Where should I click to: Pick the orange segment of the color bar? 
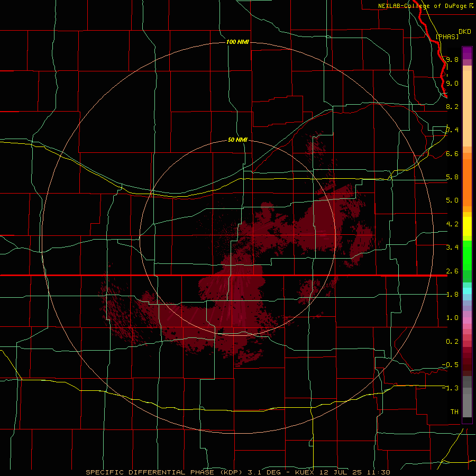pos(467,182)
